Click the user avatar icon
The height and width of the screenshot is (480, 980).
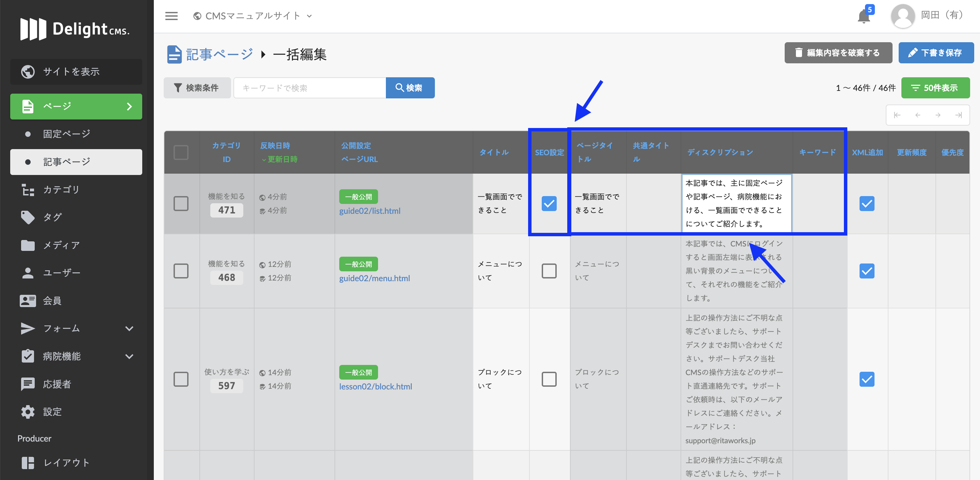[902, 16]
